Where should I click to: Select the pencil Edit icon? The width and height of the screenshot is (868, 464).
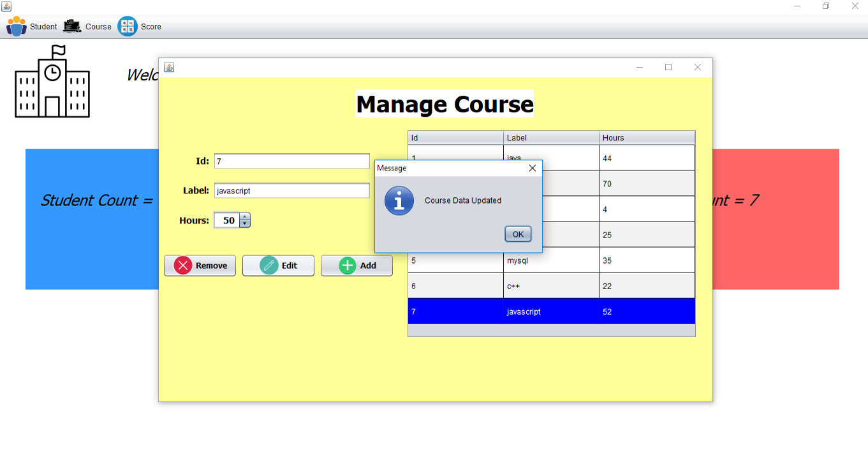pos(269,266)
